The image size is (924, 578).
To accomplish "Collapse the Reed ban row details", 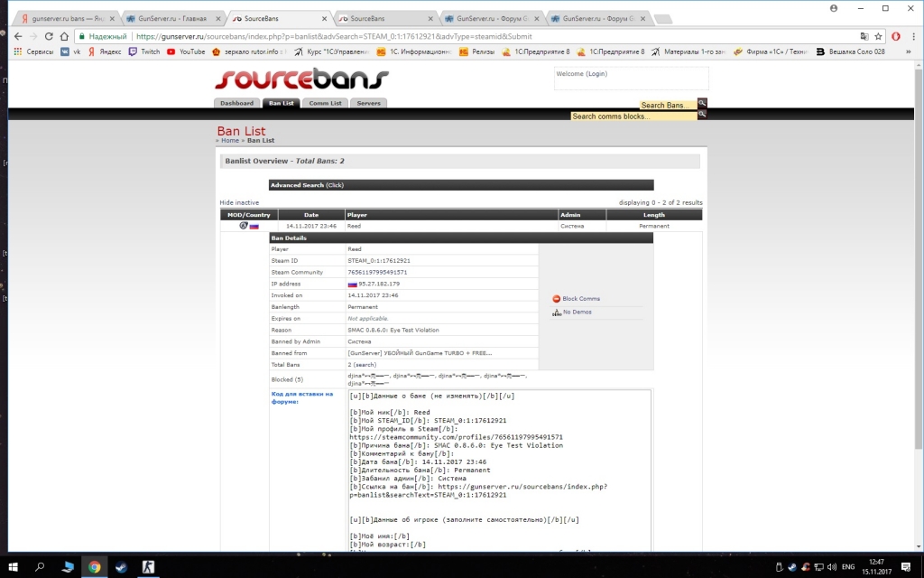I will click(x=354, y=226).
